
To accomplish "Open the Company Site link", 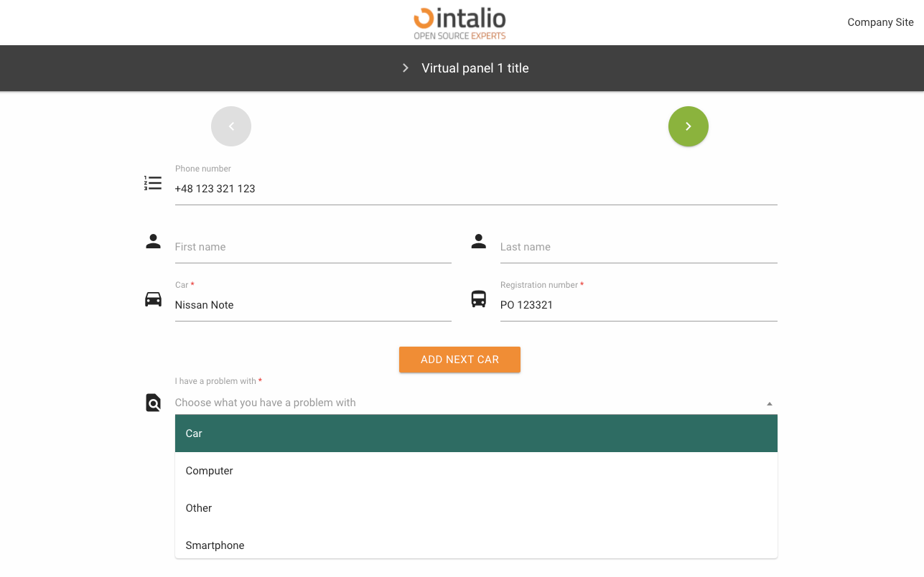I will click(880, 22).
